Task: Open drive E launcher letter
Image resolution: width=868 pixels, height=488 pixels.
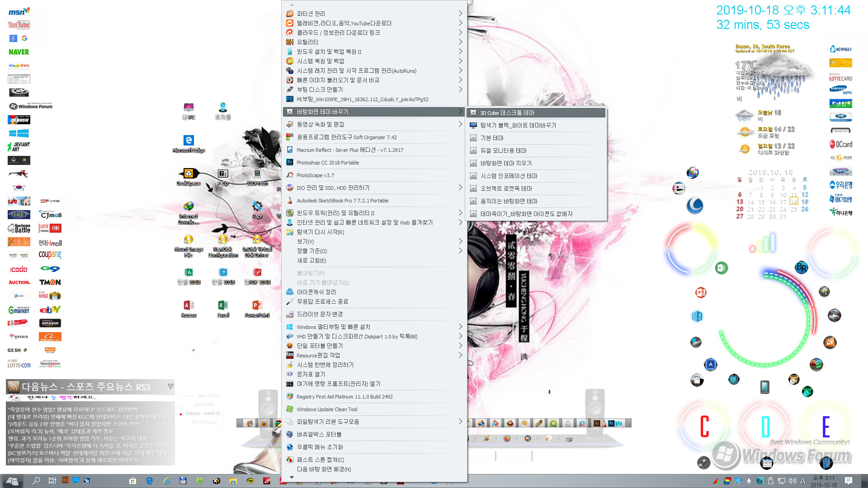Action: (826, 427)
